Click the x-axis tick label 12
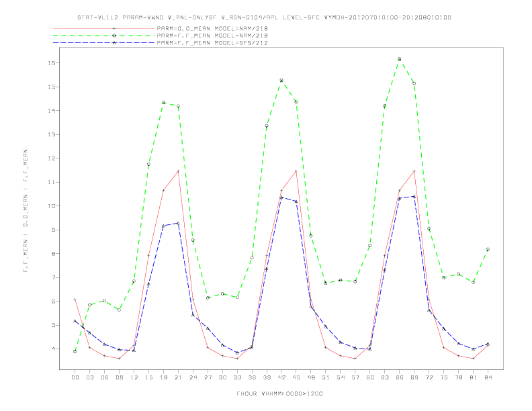The height and width of the screenshot is (411, 532). coord(134,377)
